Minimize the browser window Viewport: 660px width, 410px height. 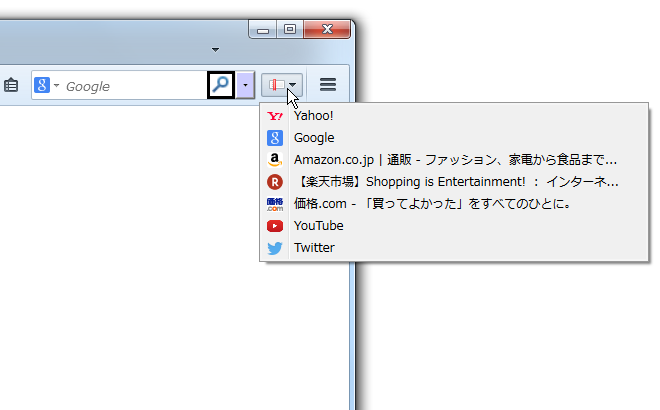pyautogui.click(x=263, y=29)
